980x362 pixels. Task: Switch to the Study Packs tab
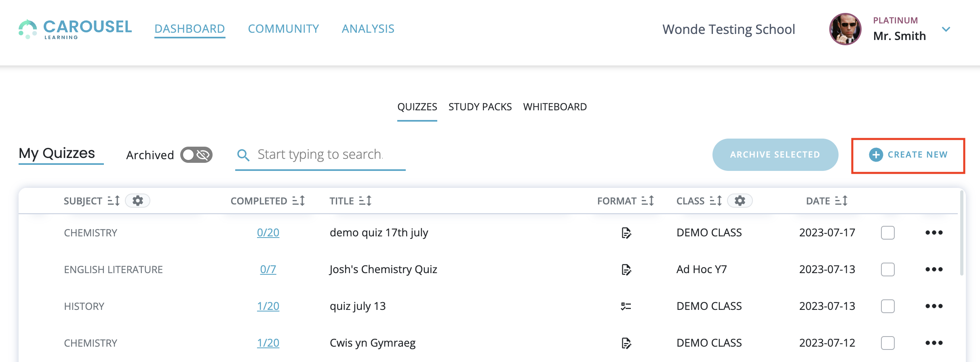[x=480, y=107]
